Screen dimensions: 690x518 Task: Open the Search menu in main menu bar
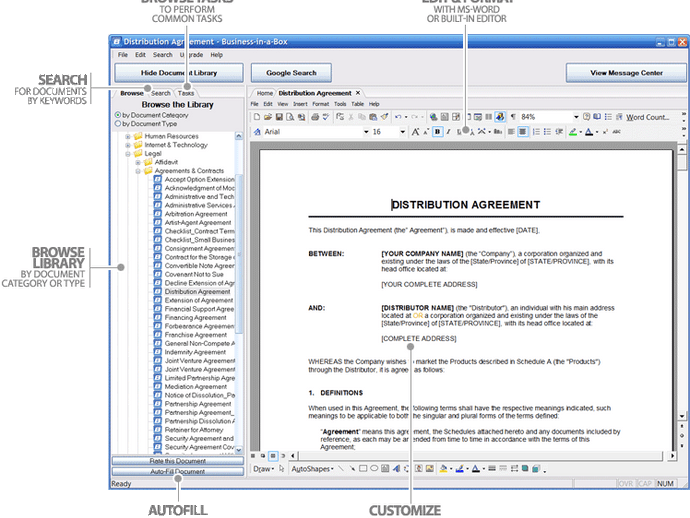point(162,55)
